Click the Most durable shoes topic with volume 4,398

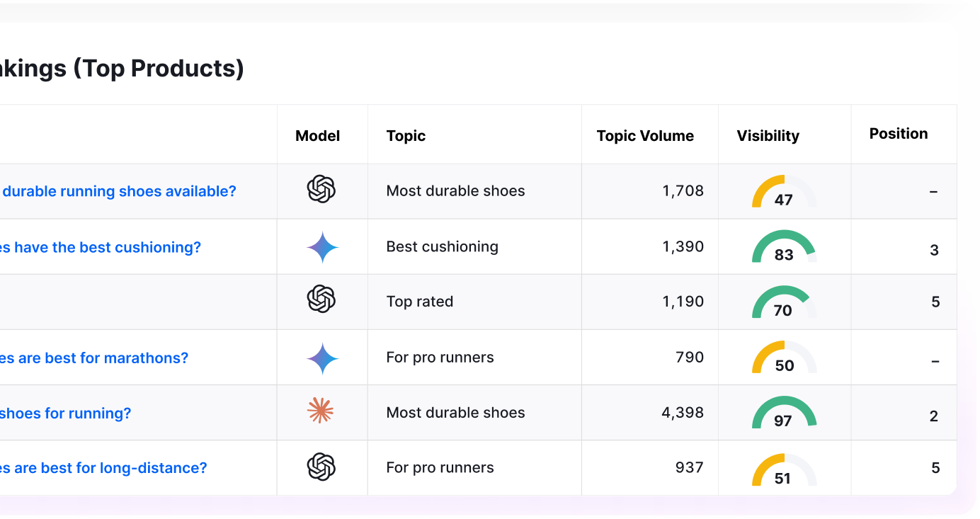(x=455, y=413)
